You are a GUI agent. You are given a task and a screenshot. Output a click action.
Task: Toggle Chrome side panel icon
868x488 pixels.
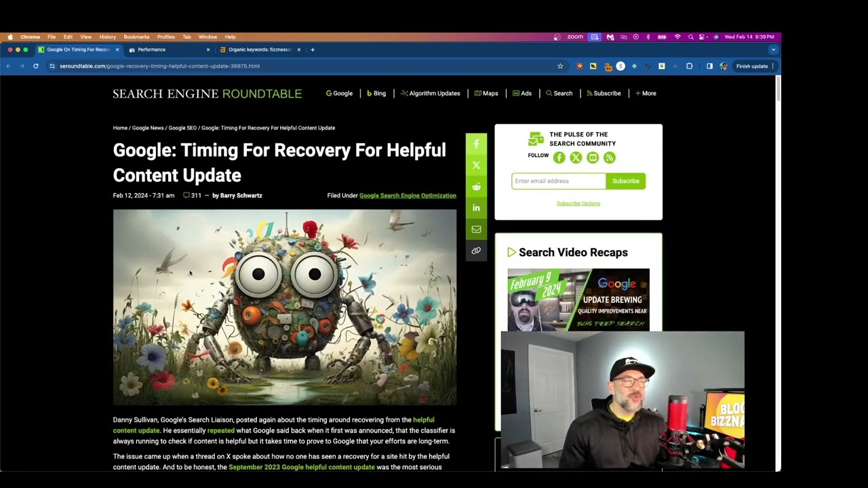point(709,66)
